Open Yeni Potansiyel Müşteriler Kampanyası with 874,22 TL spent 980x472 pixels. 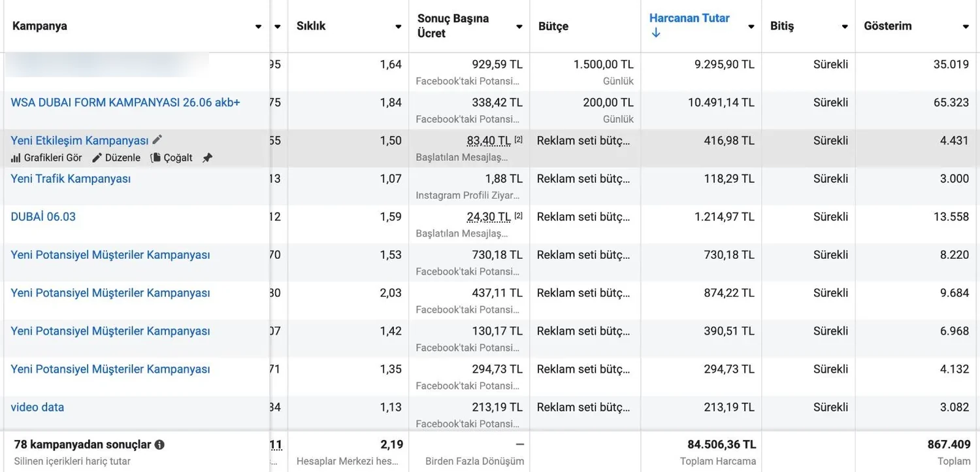[x=110, y=292]
